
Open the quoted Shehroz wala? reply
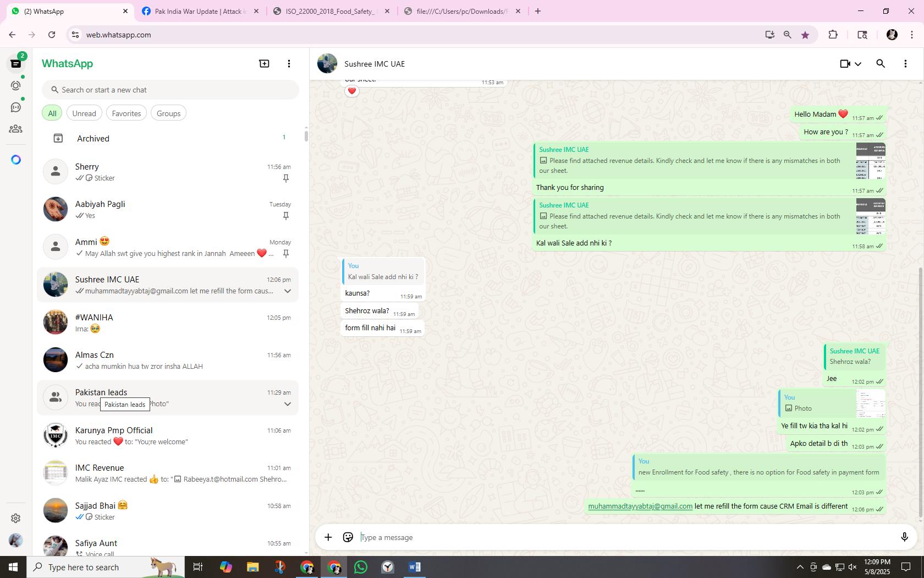[x=854, y=357]
